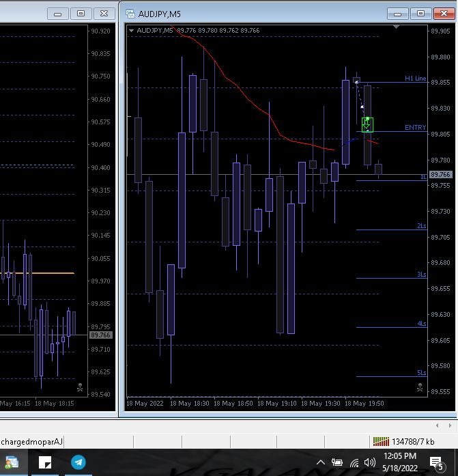The width and height of the screenshot is (458, 476).
Task: Select the ENTRY line label
Action: [415, 128]
